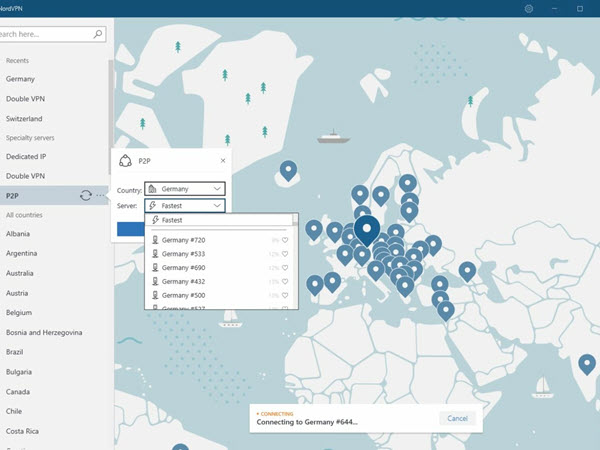Select Brazil in country list
This screenshot has width=600, height=450.
click(15, 352)
